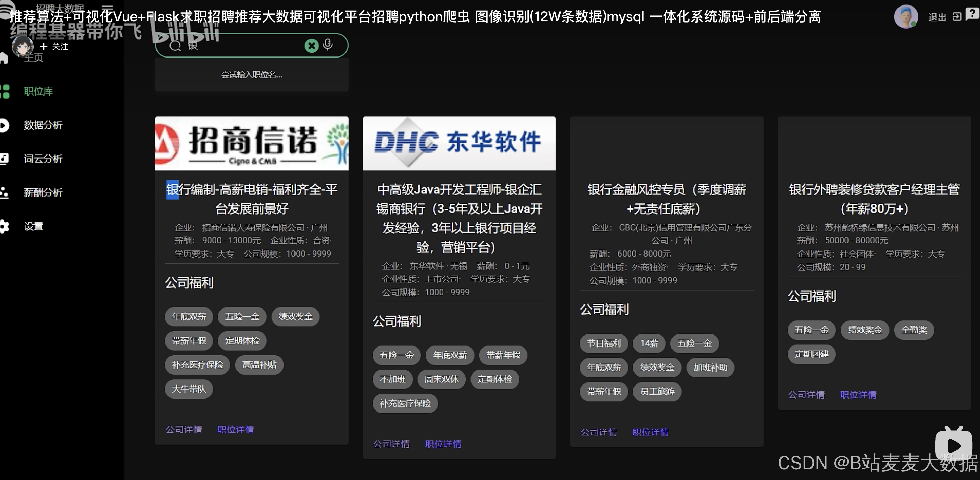Clear the search text with the green X icon
This screenshot has width=980, height=480.
pos(312,46)
